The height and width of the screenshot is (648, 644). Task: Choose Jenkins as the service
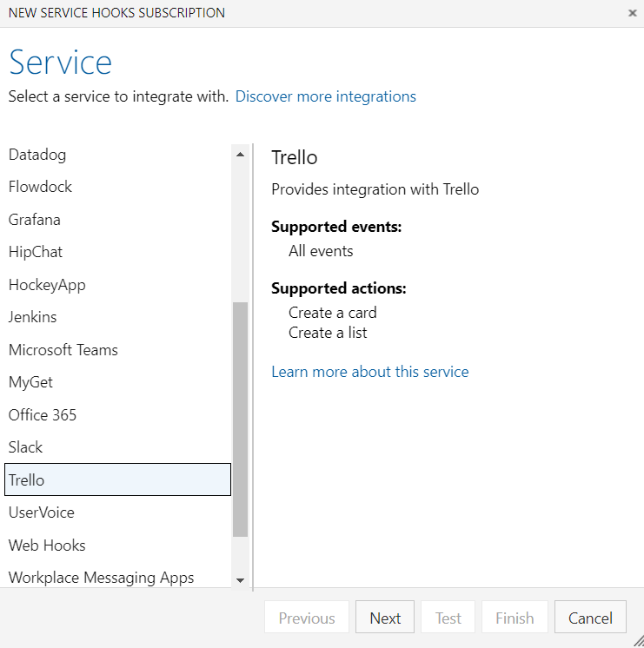click(x=33, y=317)
